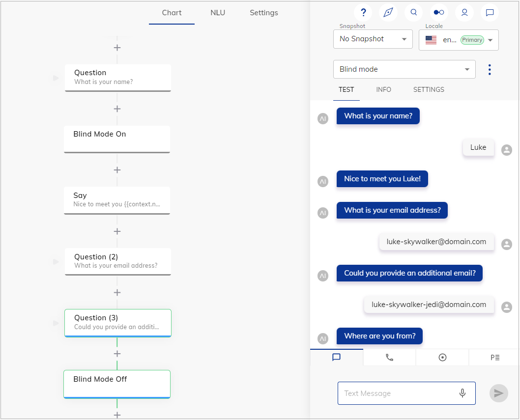Add node between Say and Question (2)
The width and height of the screenshot is (520, 420).
[x=117, y=231]
